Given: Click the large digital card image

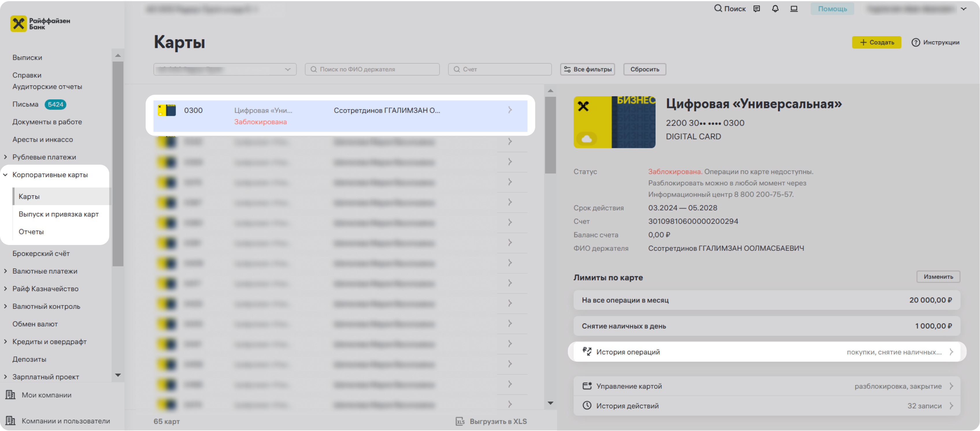Looking at the screenshot, I should click(x=614, y=122).
